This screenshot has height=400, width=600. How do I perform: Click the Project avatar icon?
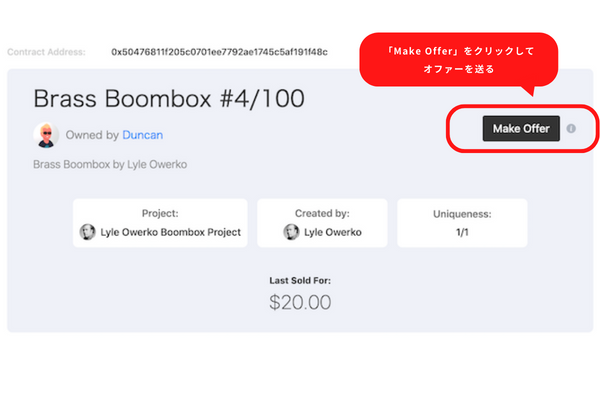click(x=88, y=232)
